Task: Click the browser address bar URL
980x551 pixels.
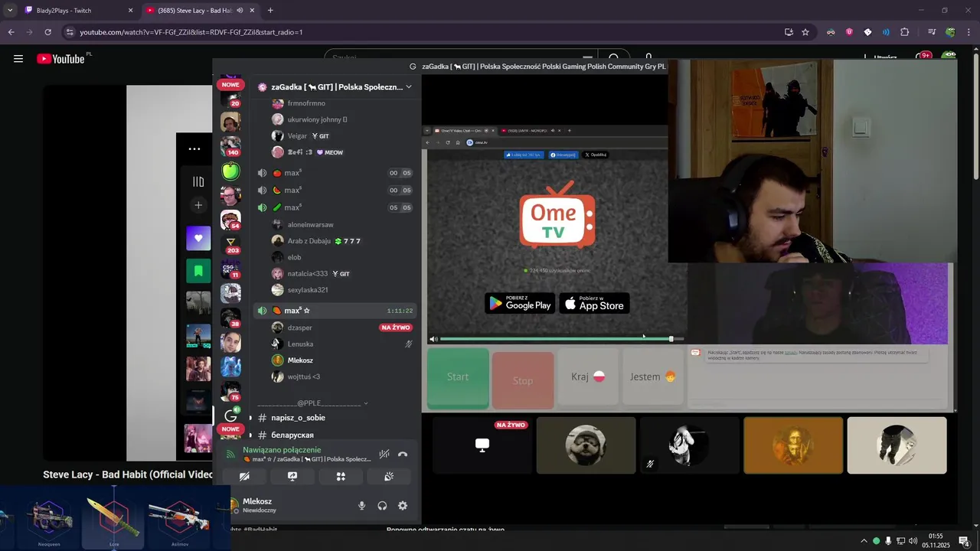Action: (x=191, y=32)
